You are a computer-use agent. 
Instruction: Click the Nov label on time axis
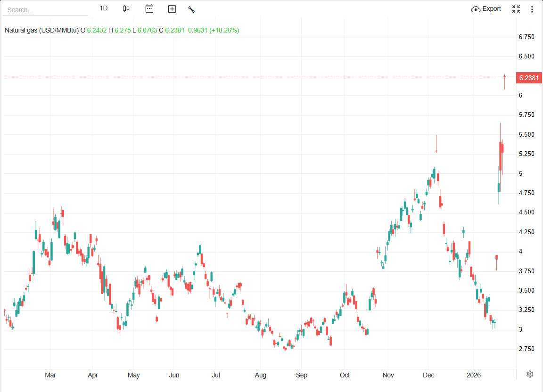click(x=388, y=375)
